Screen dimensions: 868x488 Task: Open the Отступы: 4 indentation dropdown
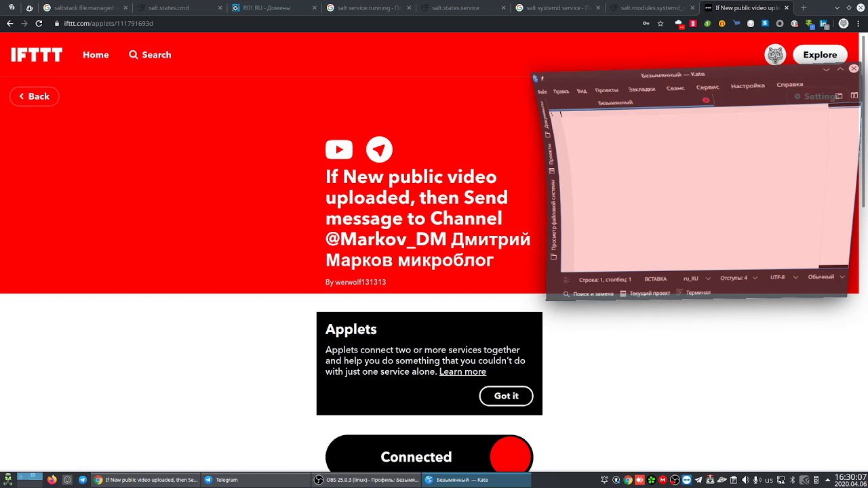(x=738, y=278)
